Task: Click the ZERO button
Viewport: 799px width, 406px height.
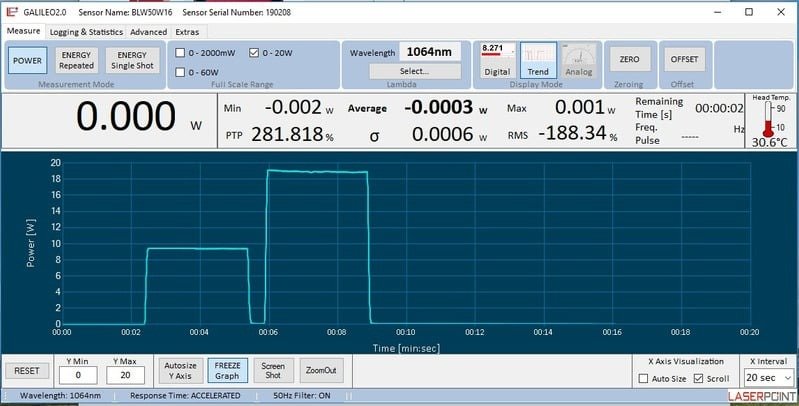Action: click(629, 59)
